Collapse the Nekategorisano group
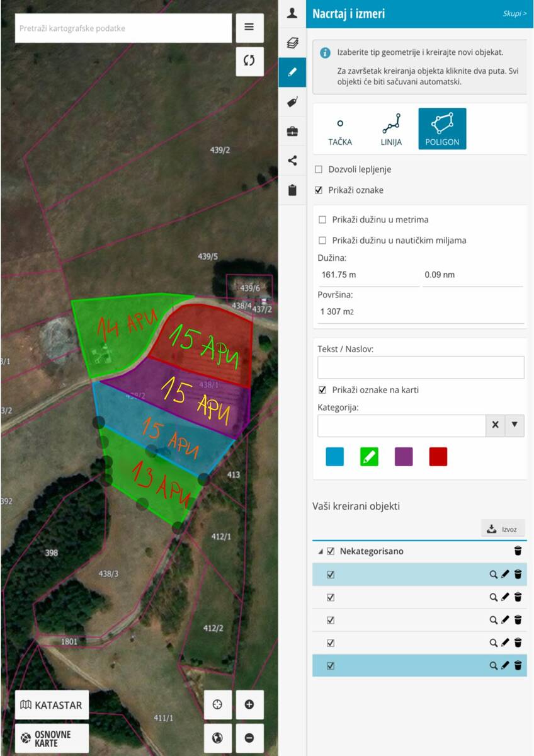The height and width of the screenshot is (756, 534). click(321, 552)
